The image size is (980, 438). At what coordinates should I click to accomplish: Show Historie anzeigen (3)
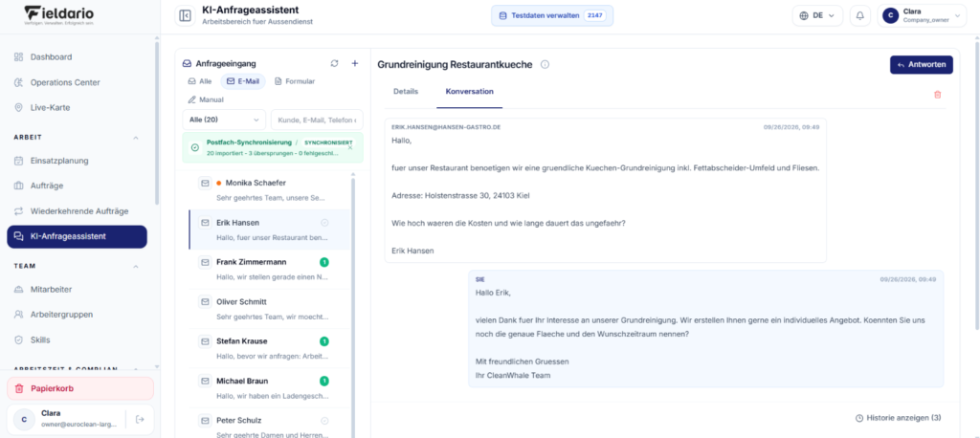898,417
